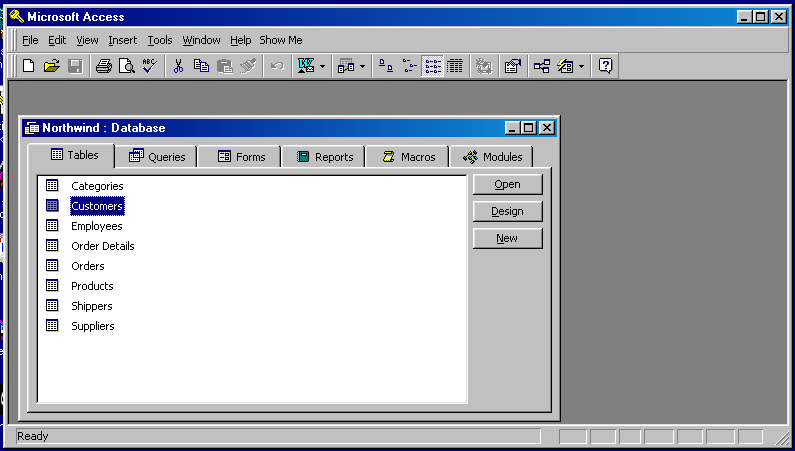Minimize the Northwind Database window
The width and height of the screenshot is (795, 451).
pyautogui.click(x=513, y=128)
